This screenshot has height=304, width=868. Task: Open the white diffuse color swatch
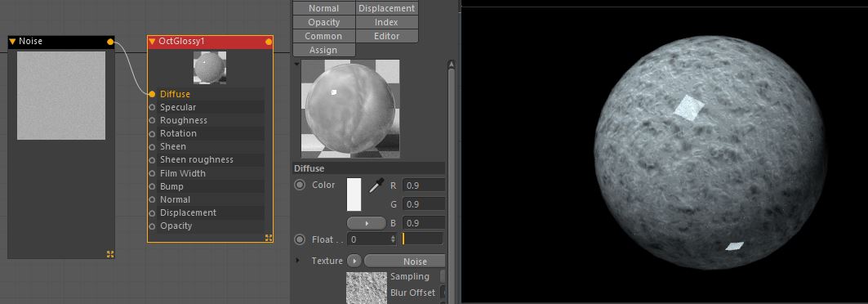[x=354, y=194]
